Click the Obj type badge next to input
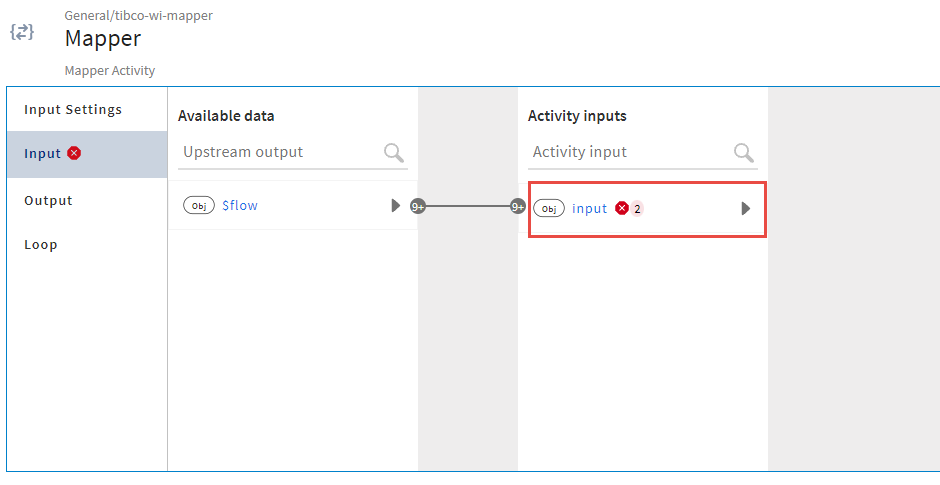This screenshot has width=940, height=485. (x=549, y=208)
